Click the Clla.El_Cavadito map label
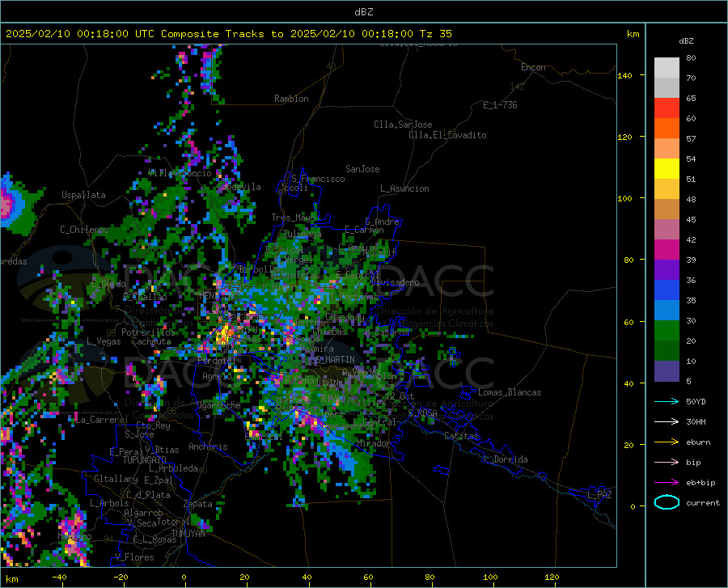728x588 pixels. (447, 135)
